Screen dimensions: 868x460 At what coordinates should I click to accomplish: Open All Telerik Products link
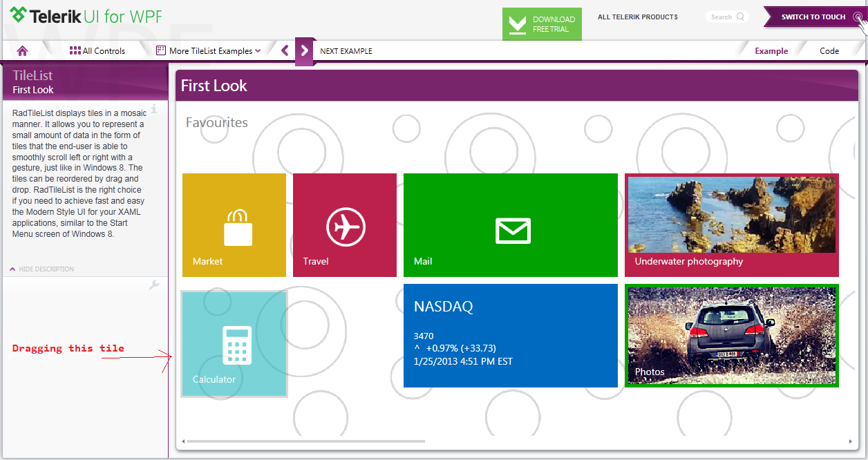(638, 17)
